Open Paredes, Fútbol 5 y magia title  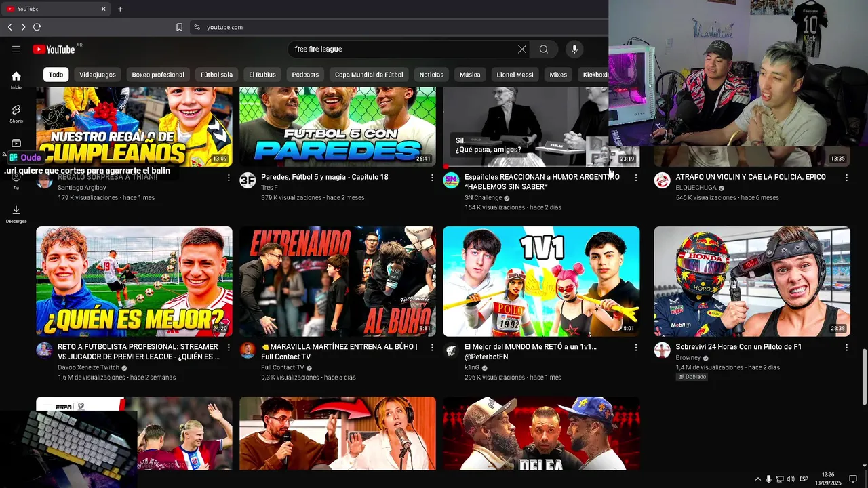325,177
